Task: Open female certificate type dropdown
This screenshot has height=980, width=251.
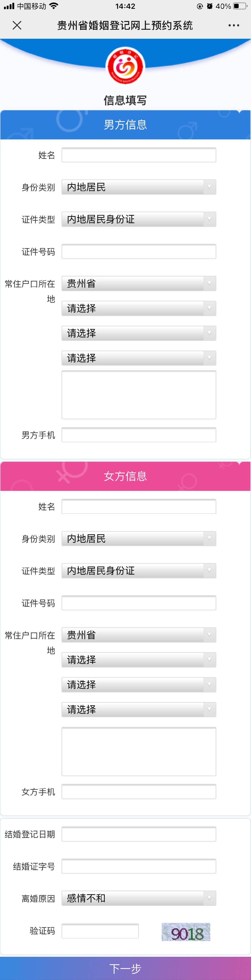Action: 139,571
